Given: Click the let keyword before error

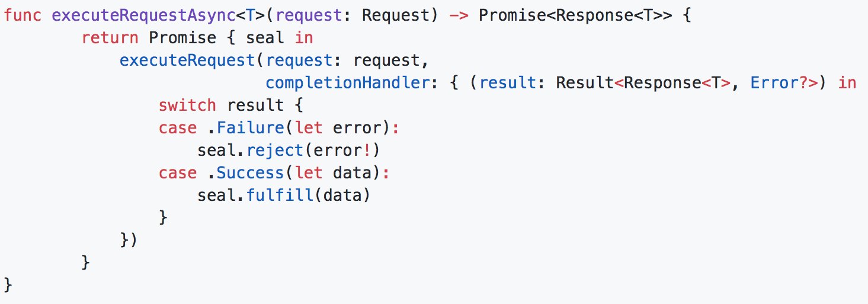Looking at the screenshot, I should point(309,128).
